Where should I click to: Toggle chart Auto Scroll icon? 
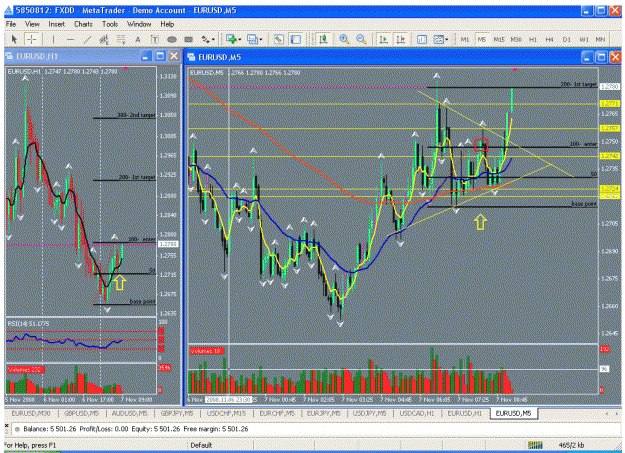pos(383,39)
